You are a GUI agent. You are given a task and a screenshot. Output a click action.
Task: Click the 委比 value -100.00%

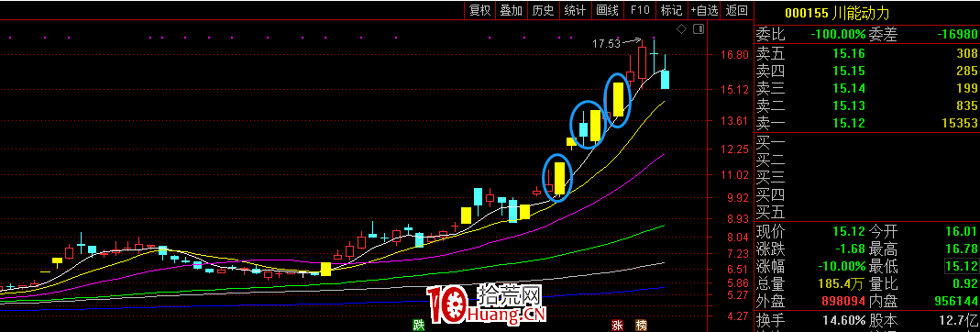coord(838,34)
